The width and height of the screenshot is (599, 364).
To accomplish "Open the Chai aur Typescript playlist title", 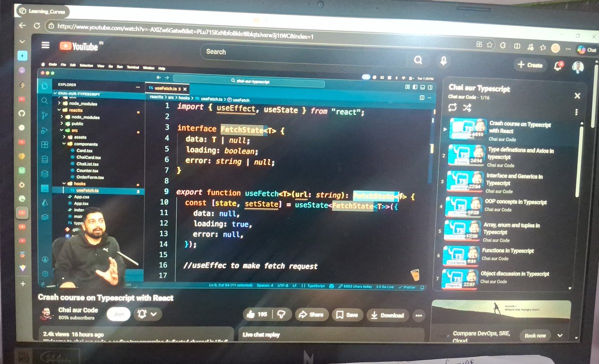I will click(479, 88).
